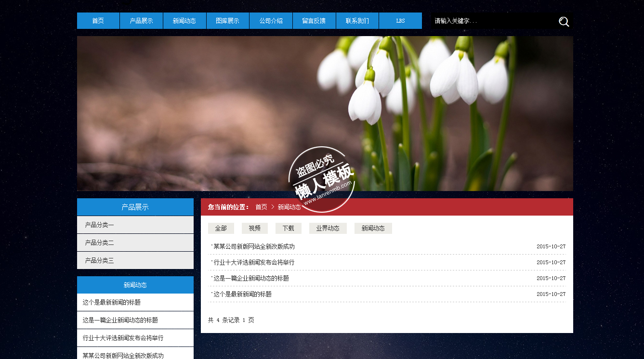
Task: Navigate to 联系我们 page
Action: tap(357, 21)
